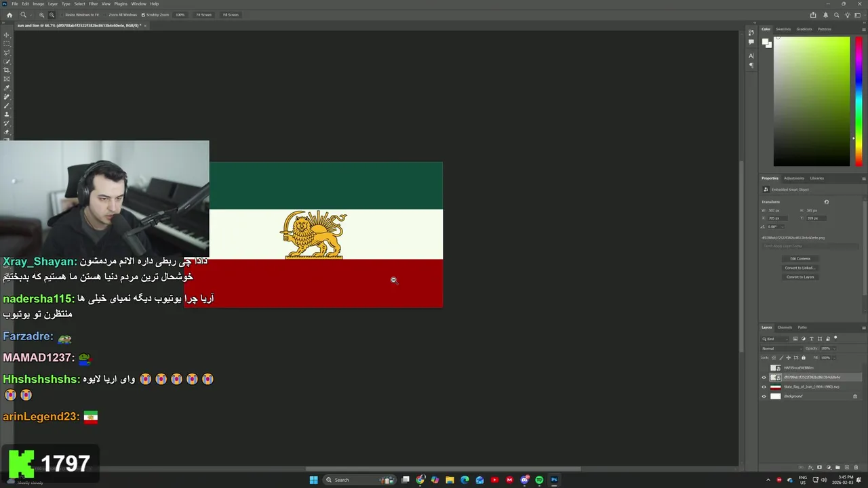The width and height of the screenshot is (868, 488).
Task: Open the Normal blend mode dropdown
Action: pyautogui.click(x=781, y=348)
